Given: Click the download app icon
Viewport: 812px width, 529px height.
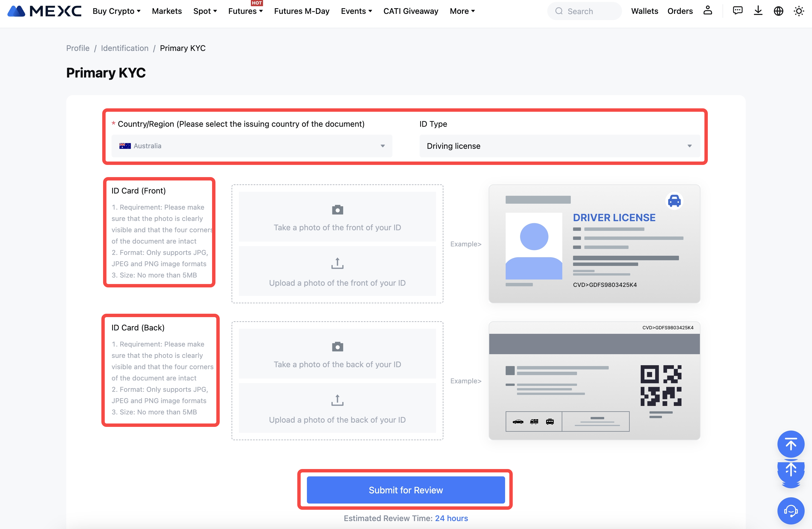Looking at the screenshot, I should [758, 10].
